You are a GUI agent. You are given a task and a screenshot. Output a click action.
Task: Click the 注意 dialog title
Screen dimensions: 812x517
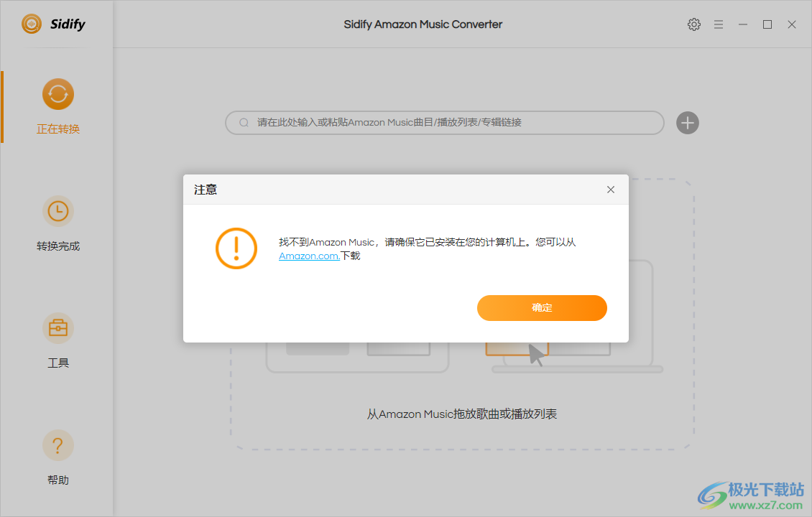[x=206, y=190]
